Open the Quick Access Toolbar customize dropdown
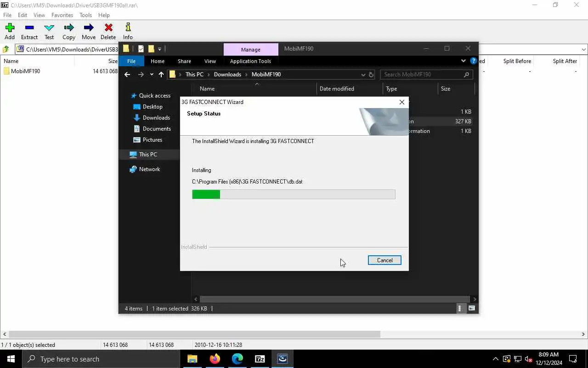Viewport: 588px width, 368px height. point(159,49)
